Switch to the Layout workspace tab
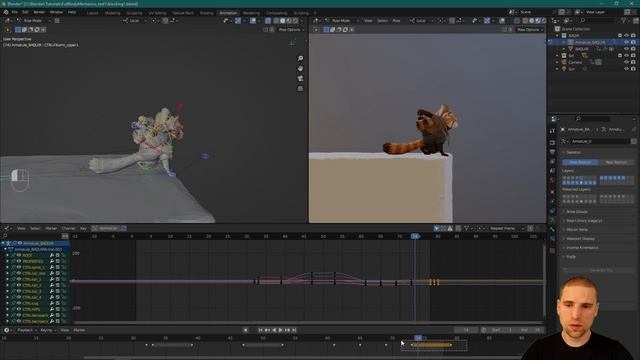 coord(93,13)
